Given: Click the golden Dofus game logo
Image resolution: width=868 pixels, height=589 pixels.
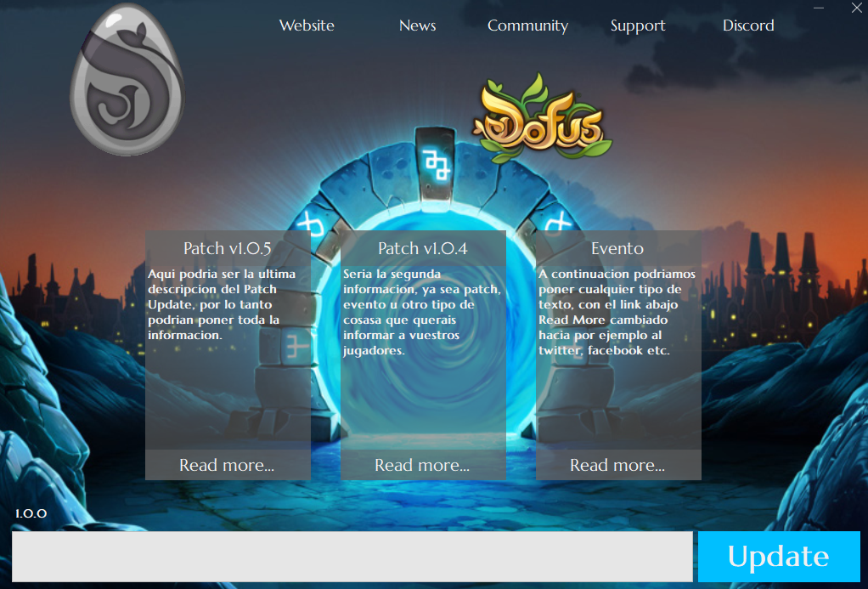Looking at the screenshot, I should (542, 118).
